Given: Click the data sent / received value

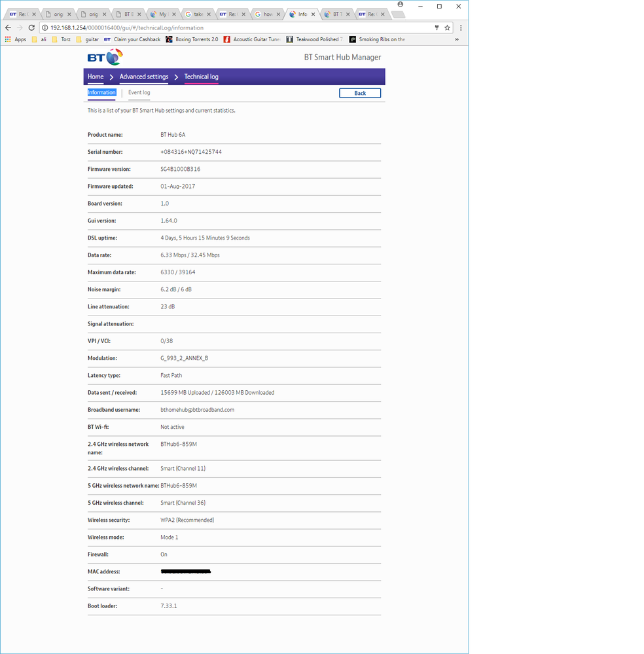Looking at the screenshot, I should (x=217, y=393).
